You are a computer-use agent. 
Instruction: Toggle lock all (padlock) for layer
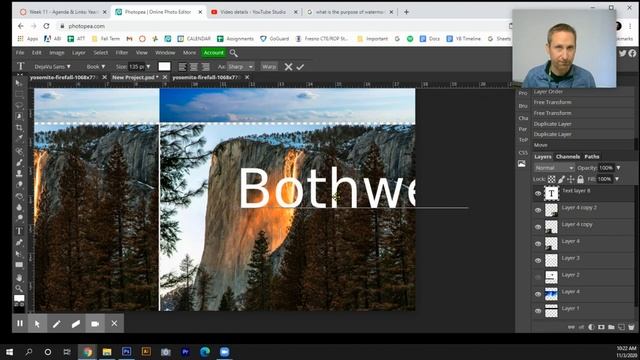point(580,179)
